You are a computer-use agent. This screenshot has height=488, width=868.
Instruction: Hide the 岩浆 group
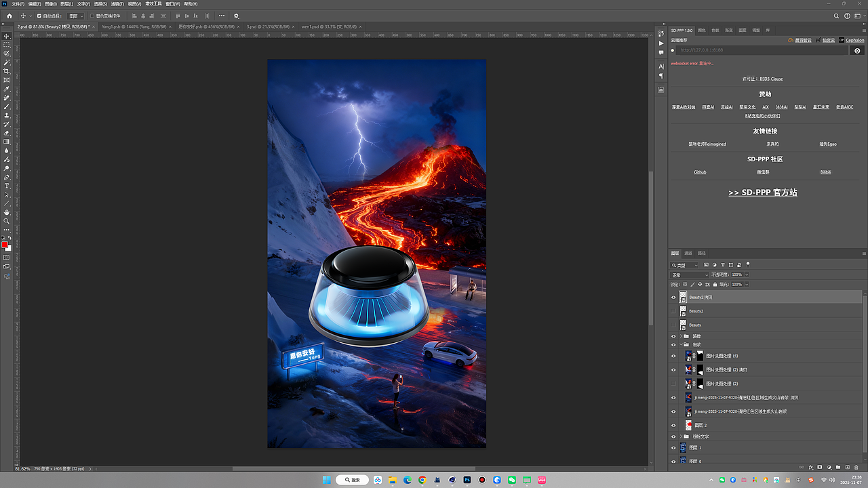[x=673, y=344]
